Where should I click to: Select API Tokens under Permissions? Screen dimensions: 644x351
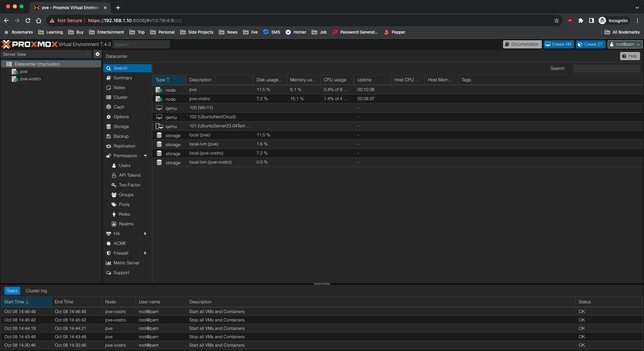(x=127, y=175)
